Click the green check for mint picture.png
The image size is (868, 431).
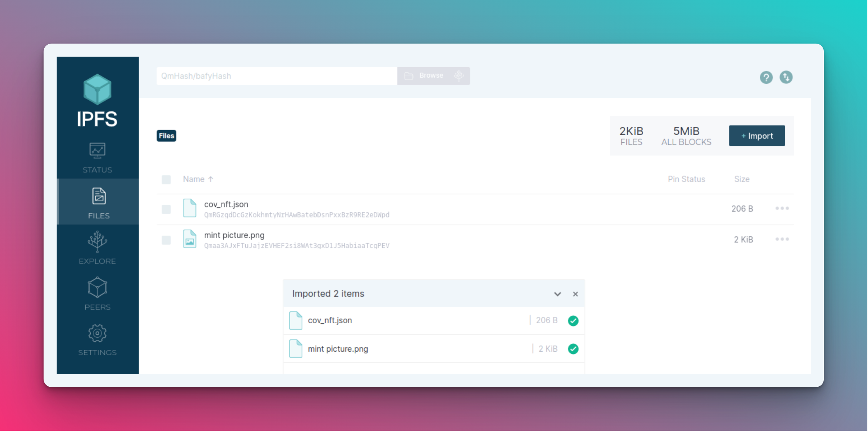click(573, 348)
